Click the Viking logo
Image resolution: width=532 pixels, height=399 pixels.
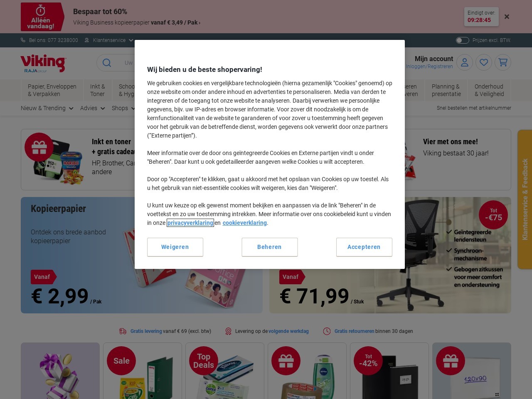tap(43, 63)
